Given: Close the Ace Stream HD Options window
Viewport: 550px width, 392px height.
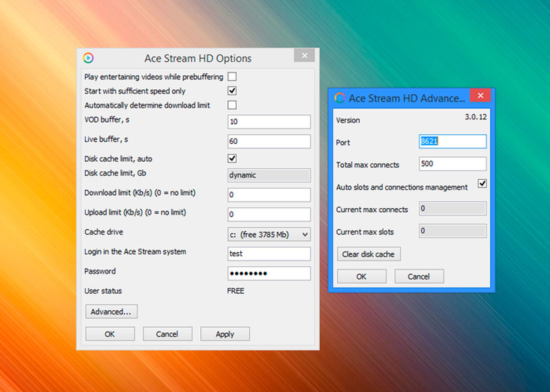Looking at the screenshot, I should pyautogui.click(x=304, y=56).
